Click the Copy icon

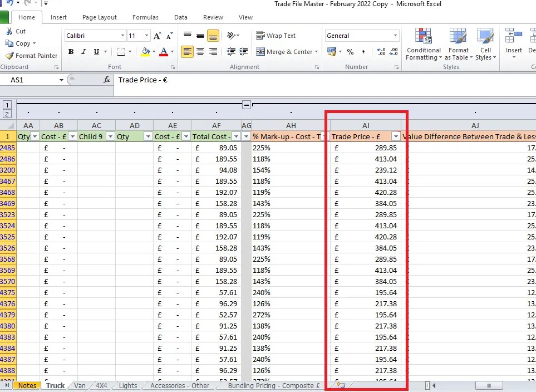coord(9,43)
